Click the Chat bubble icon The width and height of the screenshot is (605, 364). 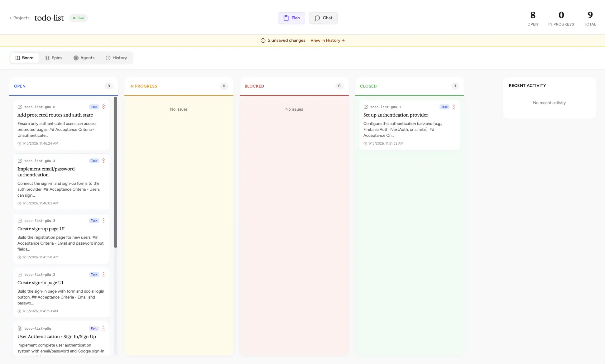coord(317,18)
